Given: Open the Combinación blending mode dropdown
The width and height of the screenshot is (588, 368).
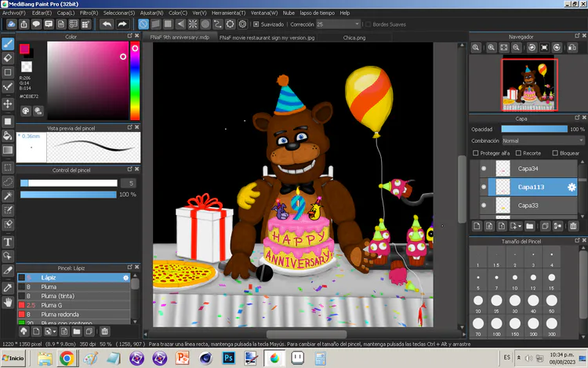Looking at the screenshot, I should pyautogui.click(x=543, y=140).
